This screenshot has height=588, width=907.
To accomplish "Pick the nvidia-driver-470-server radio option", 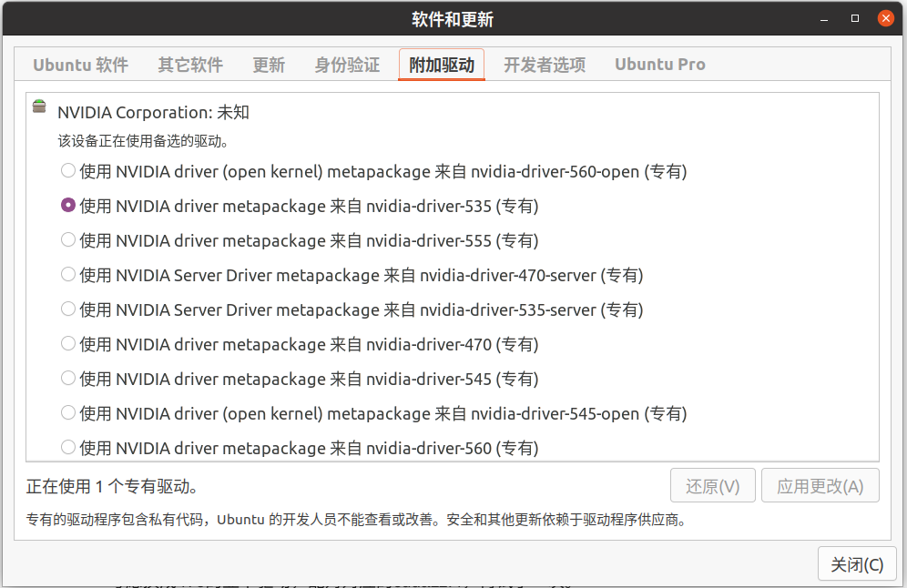I will [x=68, y=275].
